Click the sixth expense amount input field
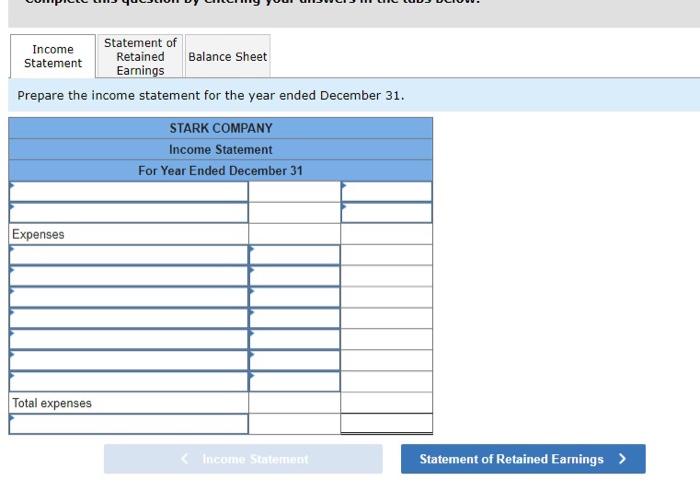Image resolution: width=700 pixels, height=481 pixels. tap(295, 360)
